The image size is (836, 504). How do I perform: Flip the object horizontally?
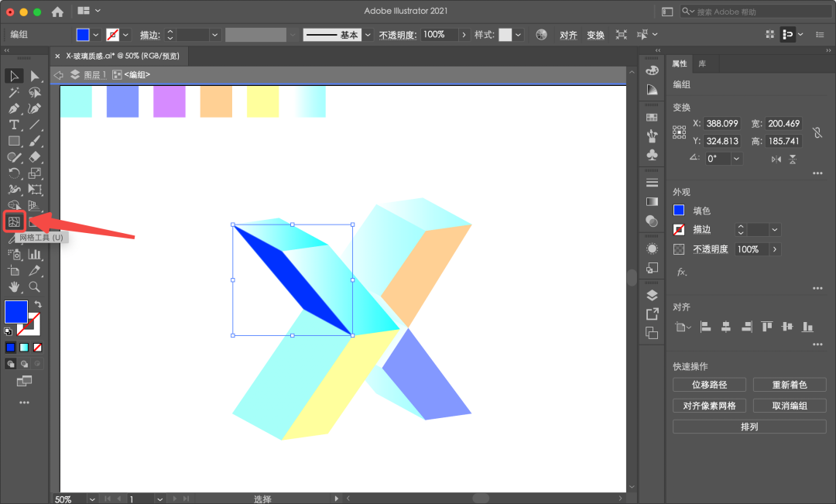point(776,159)
